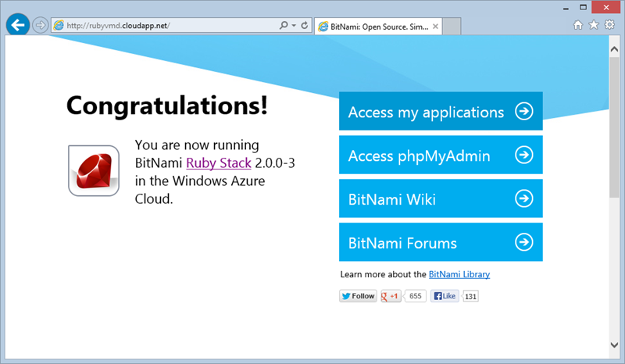Click the 131 Facebook like count
The image size is (625, 364).
(x=470, y=296)
